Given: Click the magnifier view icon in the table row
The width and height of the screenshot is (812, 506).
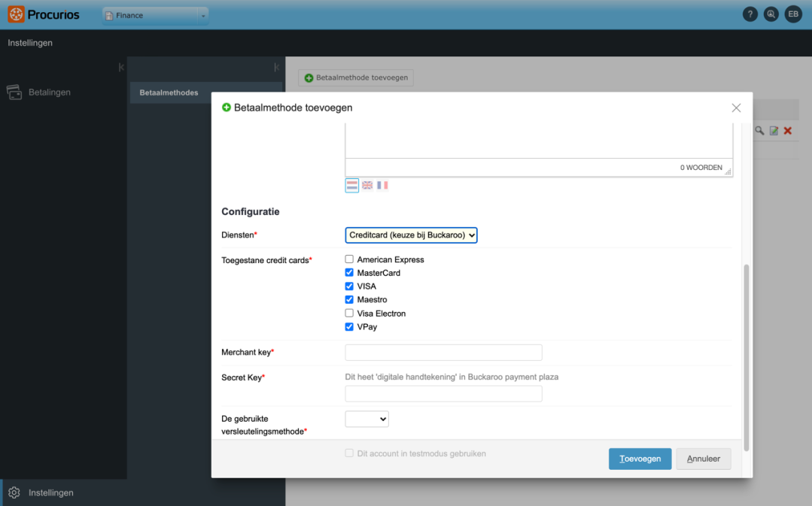Looking at the screenshot, I should (759, 131).
